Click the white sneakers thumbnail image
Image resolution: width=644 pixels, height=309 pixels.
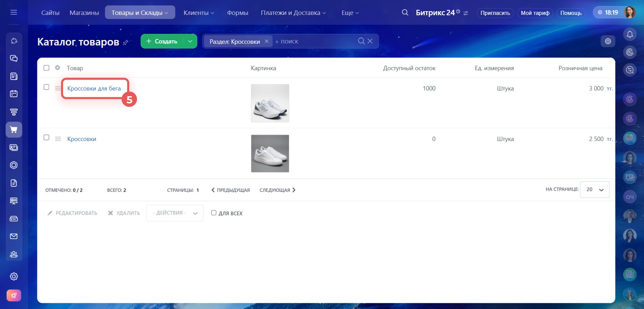click(x=270, y=153)
